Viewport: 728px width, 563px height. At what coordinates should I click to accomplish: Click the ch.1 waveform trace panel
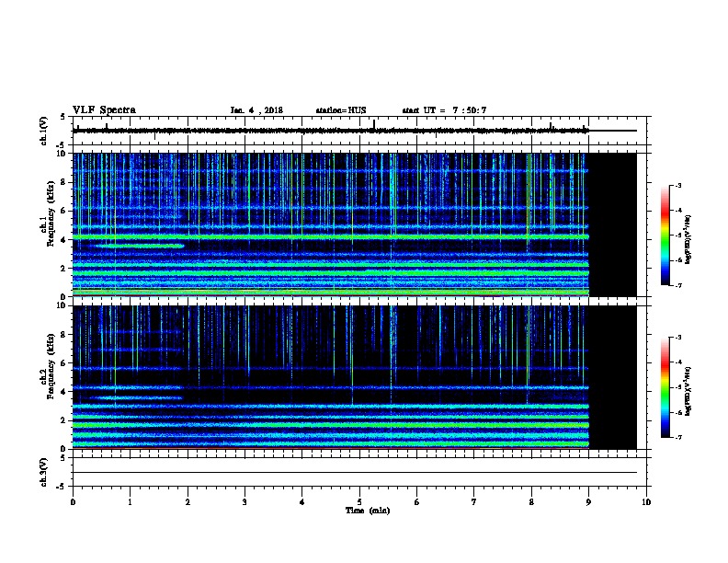point(359,131)
